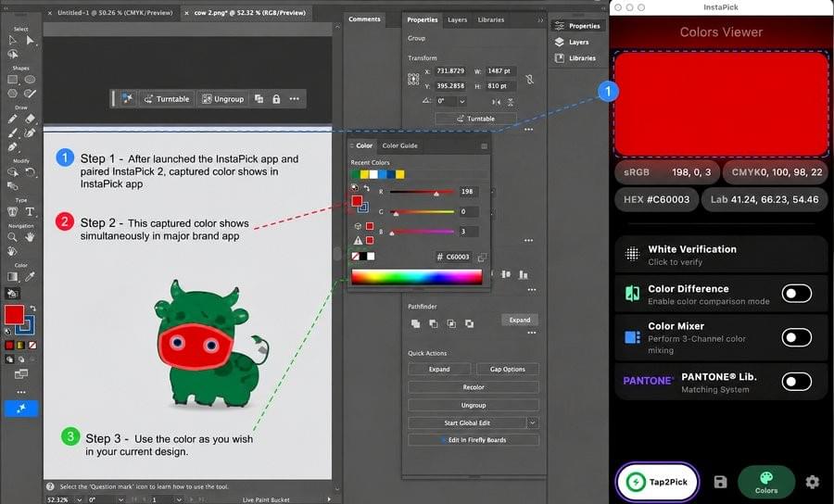Click the first Pathfinder unite icon
Image resolution: width=834 pixels, height=504 pixels.
[x=415, y=323]
